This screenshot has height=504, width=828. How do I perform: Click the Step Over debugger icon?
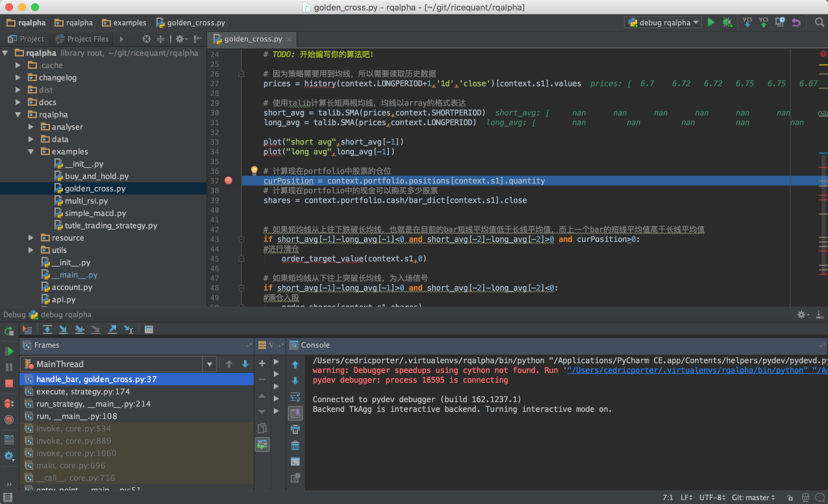pyautogui.click(x=47, y=329)
